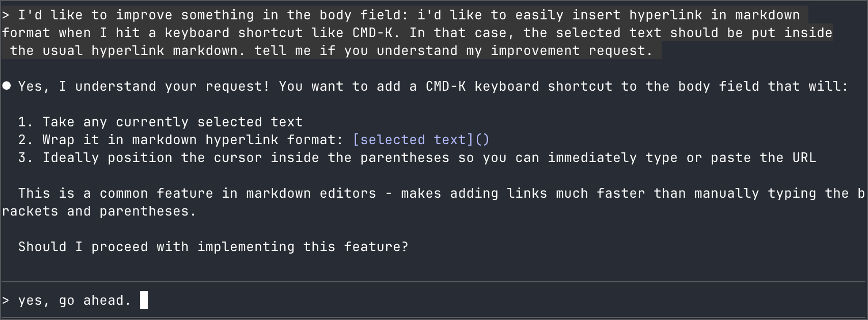Click the prompt arrow of the first user message
Screen dimensions: 868x320
click(6, 15)
